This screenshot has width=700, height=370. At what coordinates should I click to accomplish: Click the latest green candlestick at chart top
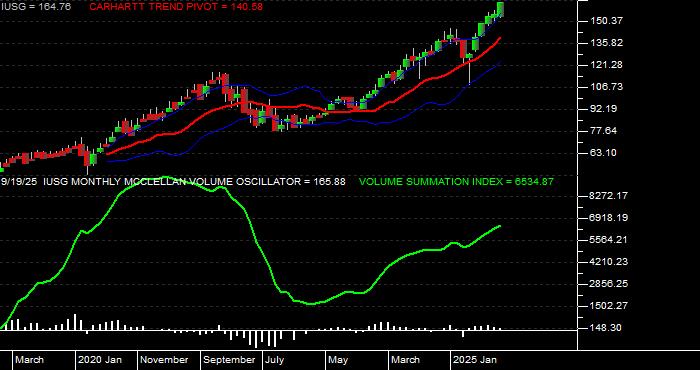tap(500, 9)
